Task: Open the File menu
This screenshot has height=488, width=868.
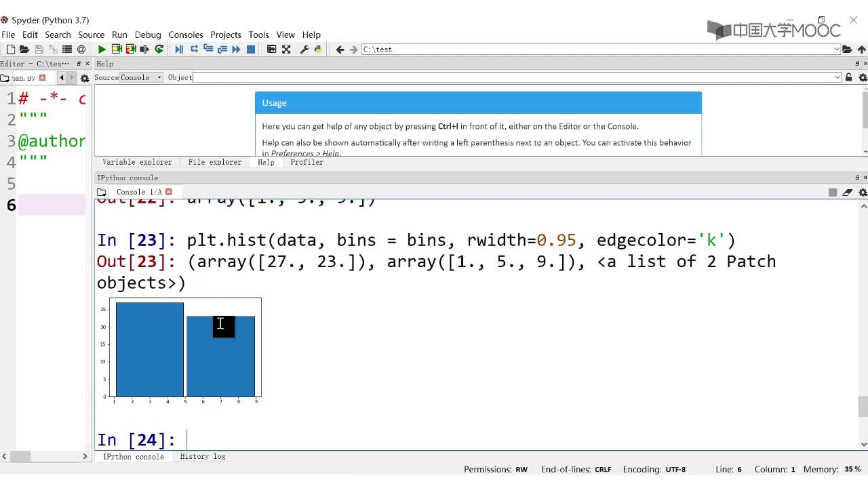Action: (x=8, y=35)
